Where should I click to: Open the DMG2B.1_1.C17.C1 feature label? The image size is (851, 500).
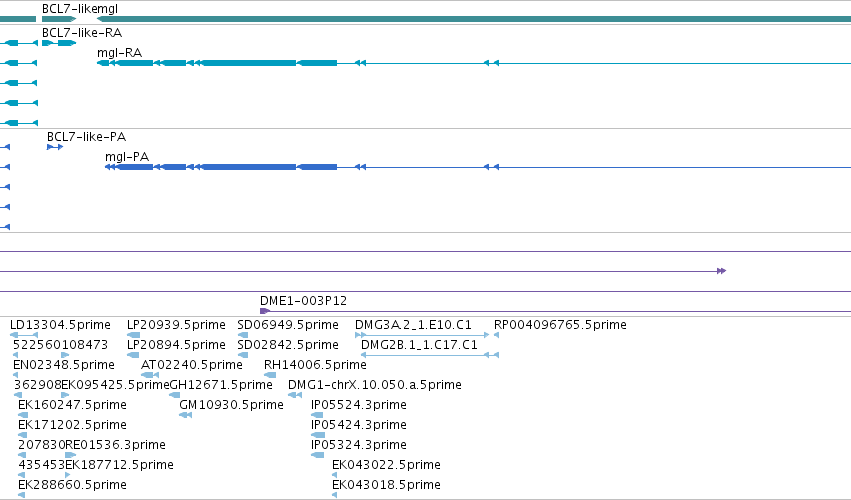point(420,345)
